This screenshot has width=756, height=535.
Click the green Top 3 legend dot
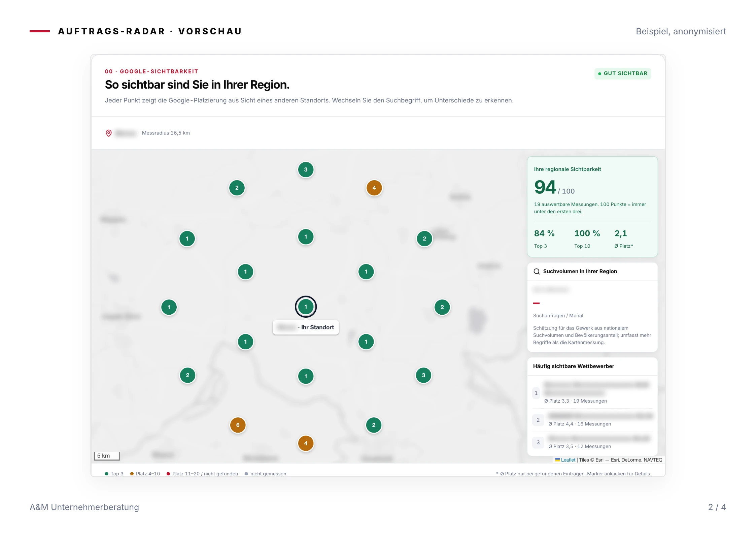107,474
